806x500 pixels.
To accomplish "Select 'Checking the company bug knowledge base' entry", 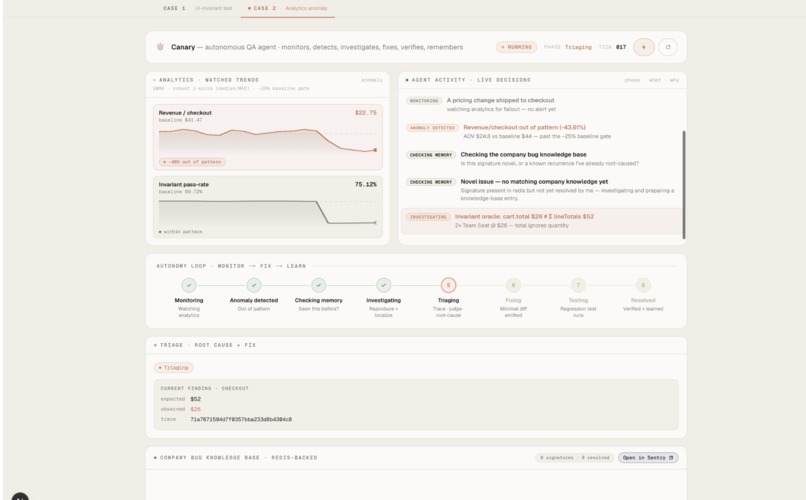I will (x=542, y=159).
